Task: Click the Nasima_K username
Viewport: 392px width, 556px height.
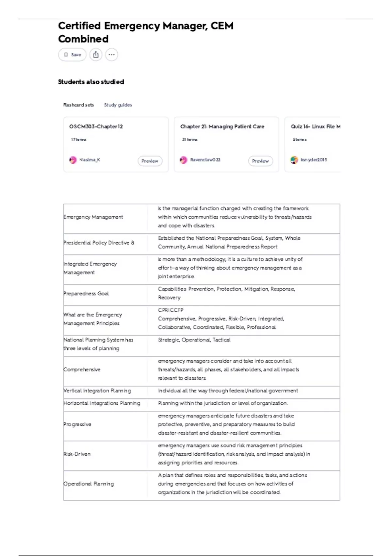Action: pyautogui.click(x=90, y=160)
